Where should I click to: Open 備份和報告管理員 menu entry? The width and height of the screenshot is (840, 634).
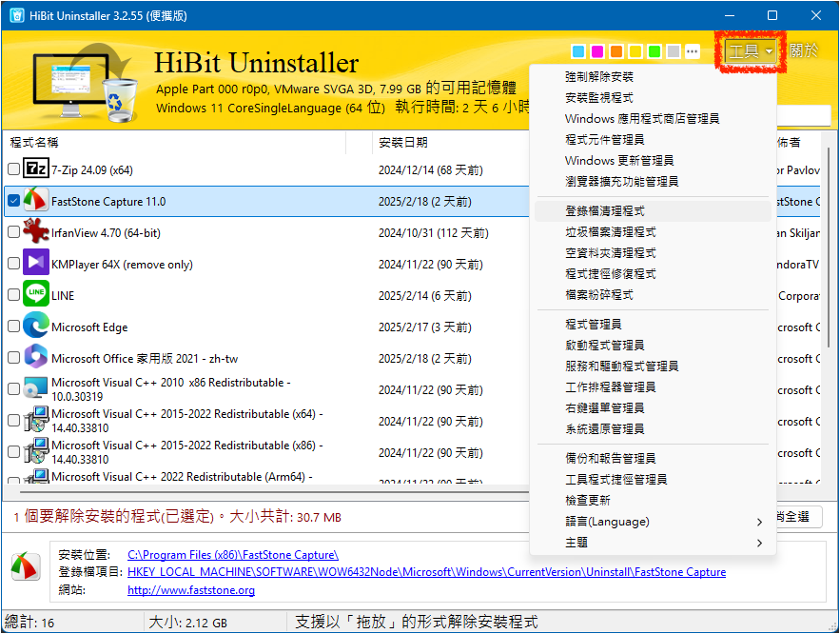[653, 458]
